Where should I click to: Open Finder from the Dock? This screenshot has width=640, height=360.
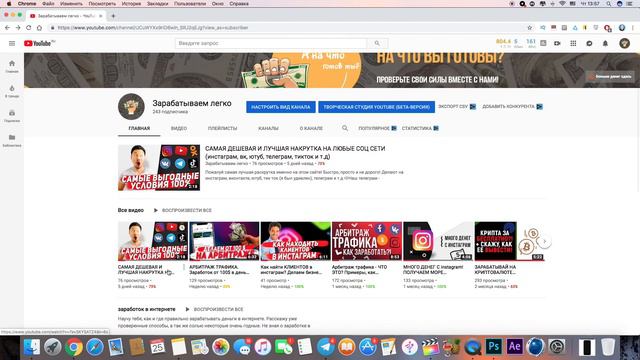pos(32,347)
